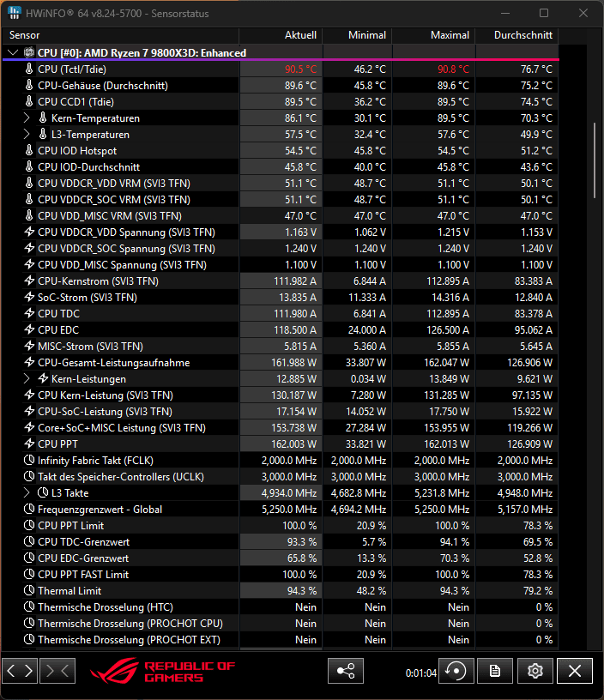Select the CPU (Tctl/Tdie) sensor row
604x700 pixels.
coord(281,69)
